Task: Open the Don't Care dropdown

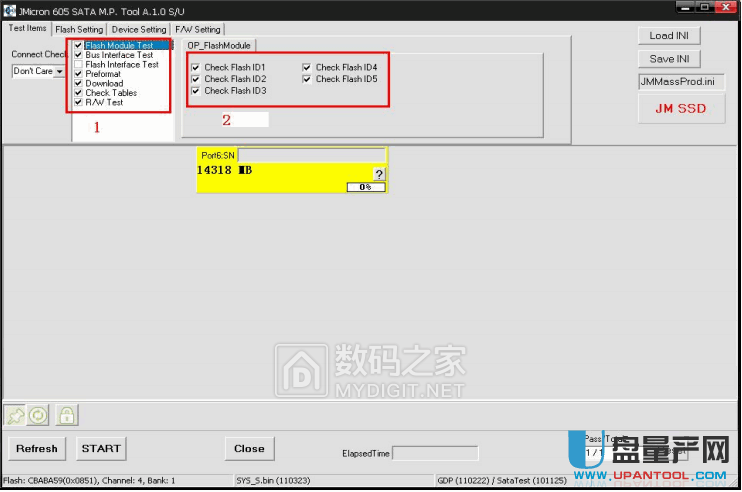Action: coord(60,71)
